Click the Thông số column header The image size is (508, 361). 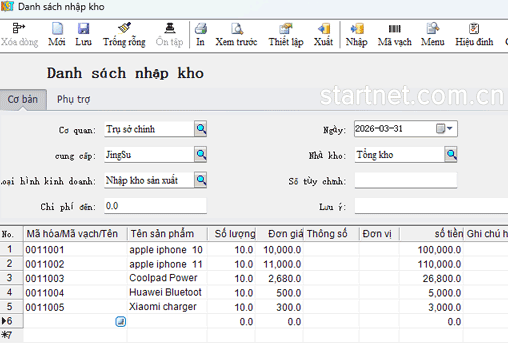click(331, 234)
